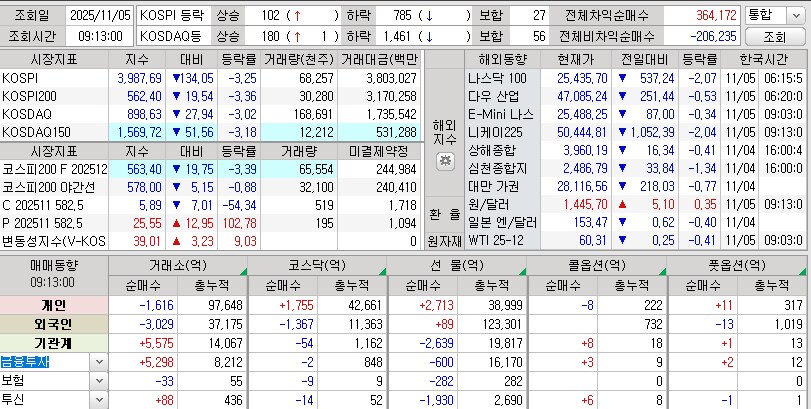Screen dimensions: 811x409
Task: Select the KOSPI200 row label
Action: click(29, 96)
